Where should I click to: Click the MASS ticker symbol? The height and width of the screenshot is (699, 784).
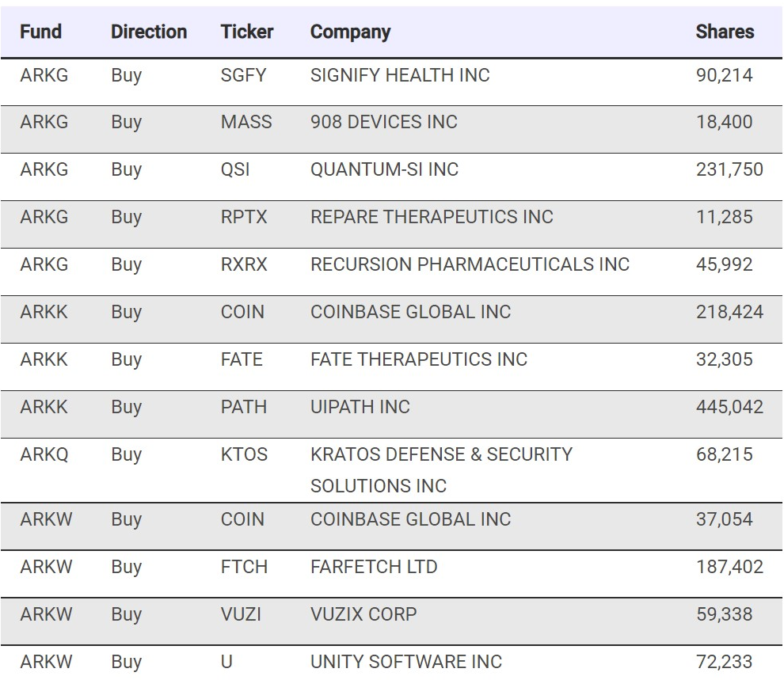pos(246,123)
